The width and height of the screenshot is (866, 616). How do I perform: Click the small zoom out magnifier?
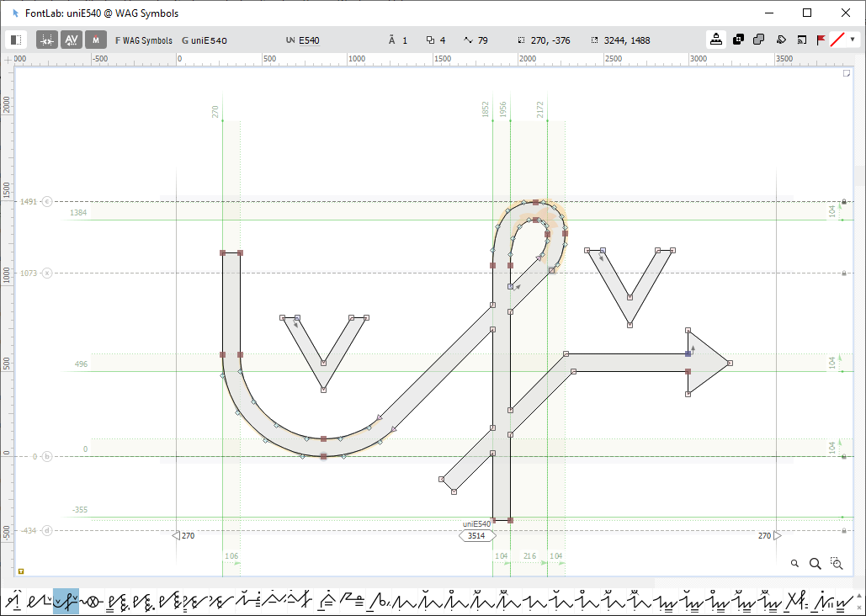click(x=795, y=564)
